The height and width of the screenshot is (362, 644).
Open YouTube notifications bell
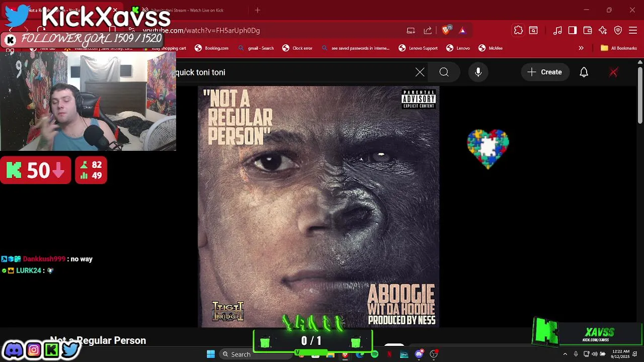point(584,72)
